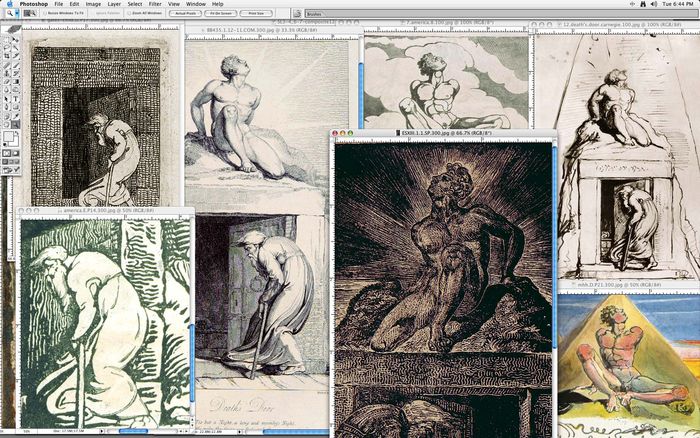Click the Jump to ImageReady icon
This screenshot has width=700, height=438.
[11, 171]
